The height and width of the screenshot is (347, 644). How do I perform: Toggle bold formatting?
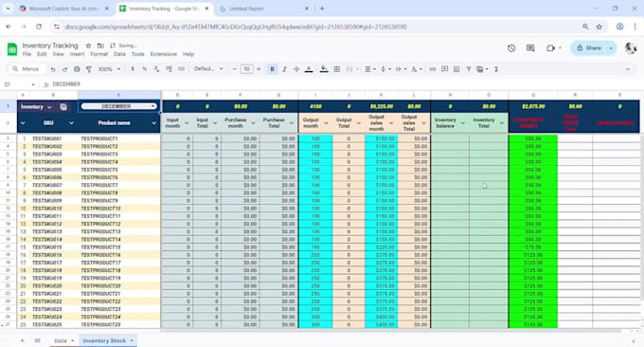(x=272, y=69)
